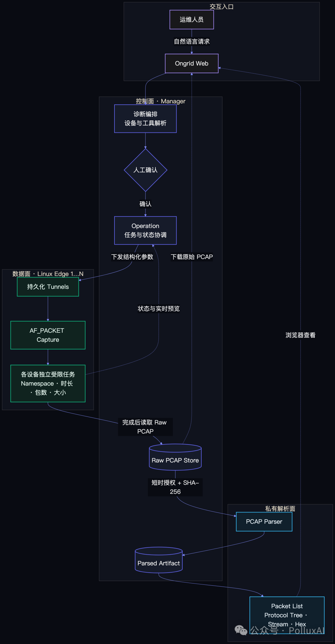Select the AF_PACKET Capture node

click(x=48, y=335)
